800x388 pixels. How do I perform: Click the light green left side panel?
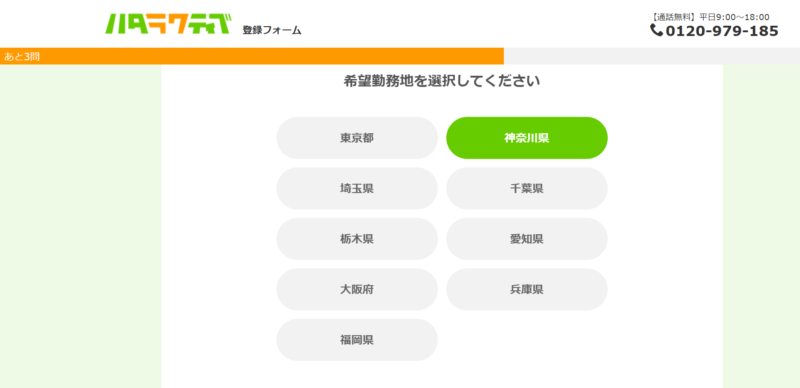pyautogui.click(x=81, y=226)
